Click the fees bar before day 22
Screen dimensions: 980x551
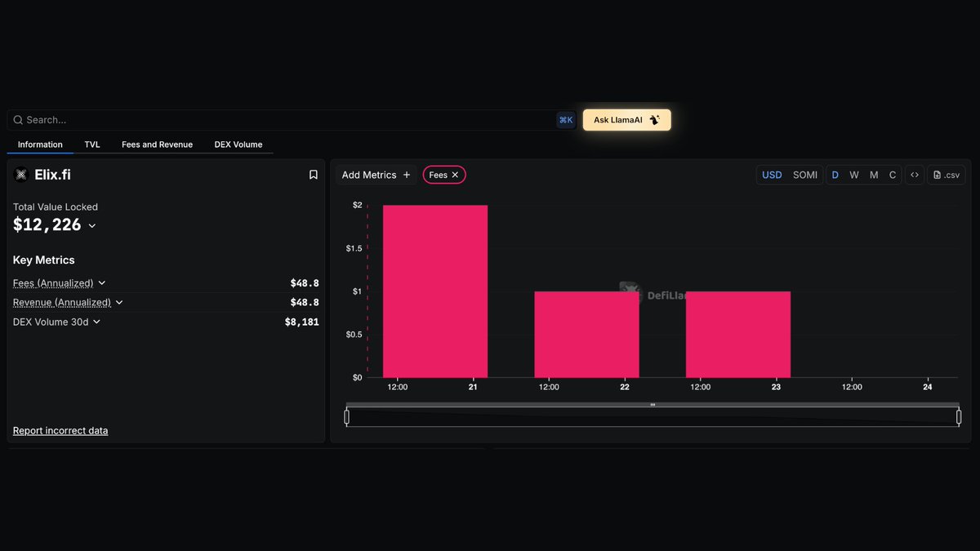coord(587,334)
